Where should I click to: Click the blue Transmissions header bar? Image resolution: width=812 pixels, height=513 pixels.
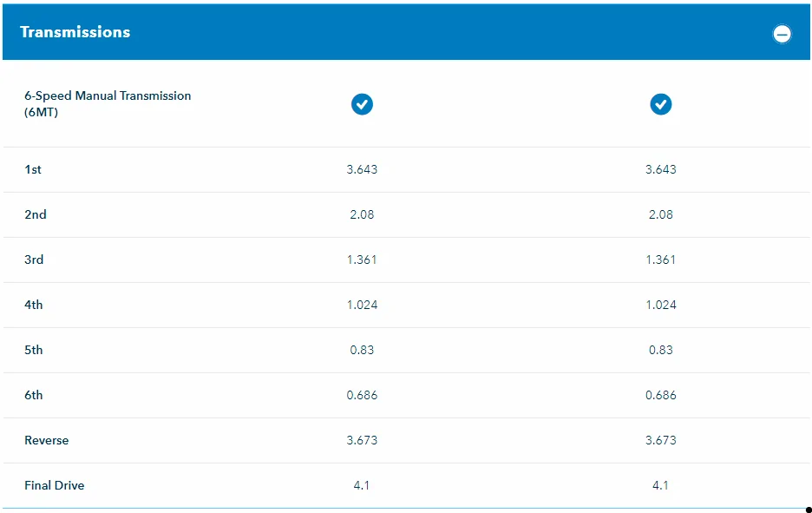(406, 32)
